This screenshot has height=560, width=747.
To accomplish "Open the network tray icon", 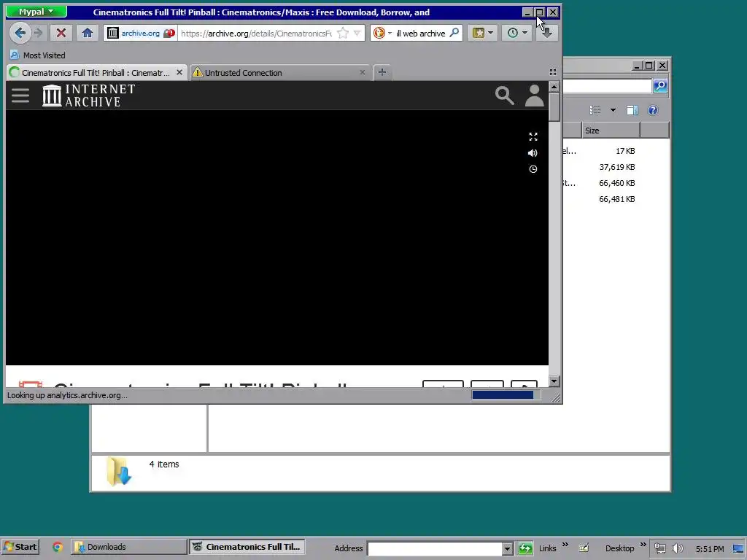I will click(659, 548).
